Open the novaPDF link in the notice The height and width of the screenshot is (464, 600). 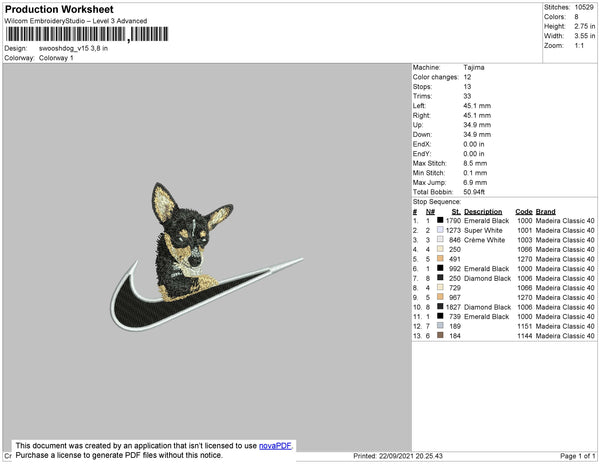[x=275, y=446]
